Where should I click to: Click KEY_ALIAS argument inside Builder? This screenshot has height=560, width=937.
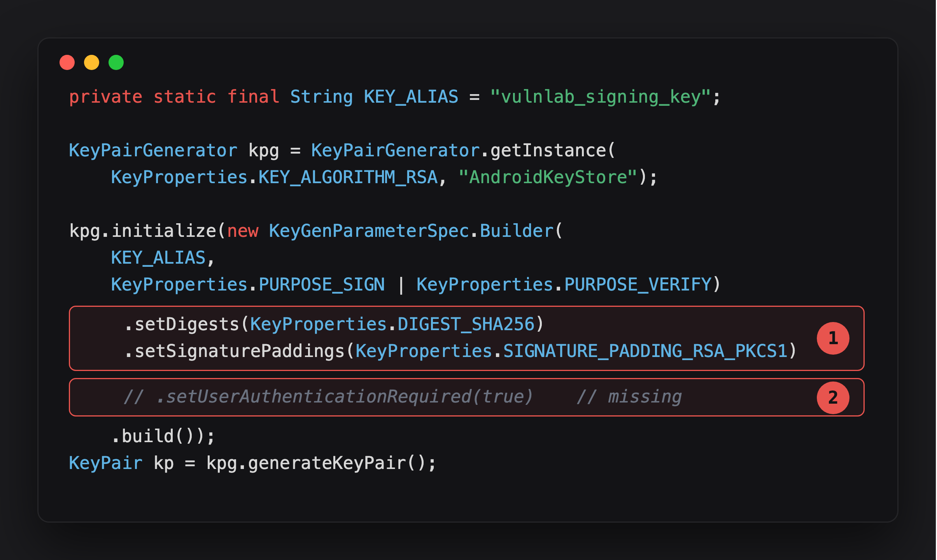pos(158,258)
